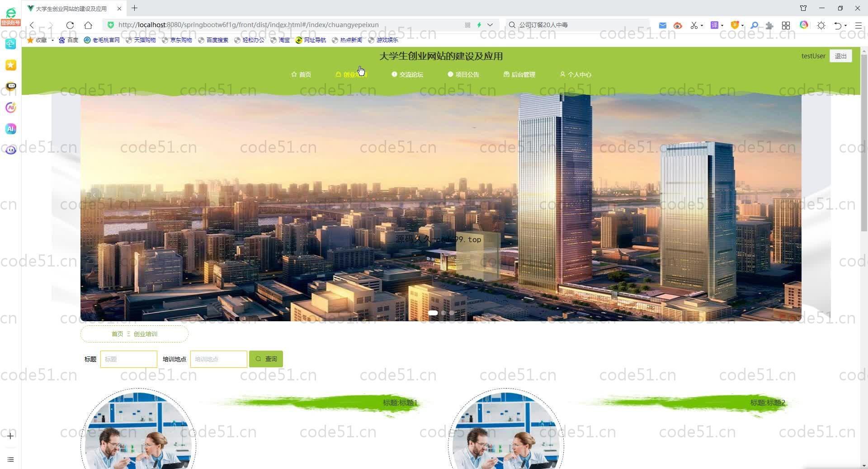Select the 首页 navigation menu item
Image resolution: width=868 pixels, height=469 pixels.
tap(301, 75)
